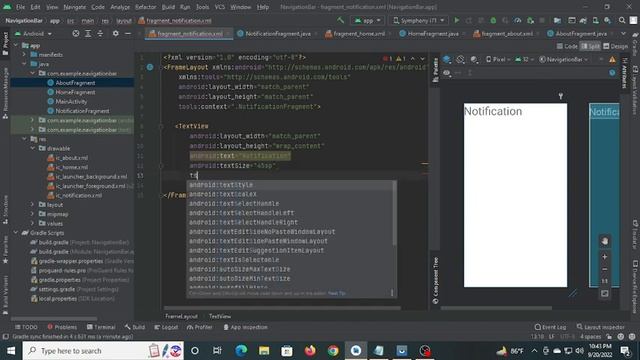Screen dimensions: 640x360
Task: Open the VCS menu
Action: tap(220, 7)
